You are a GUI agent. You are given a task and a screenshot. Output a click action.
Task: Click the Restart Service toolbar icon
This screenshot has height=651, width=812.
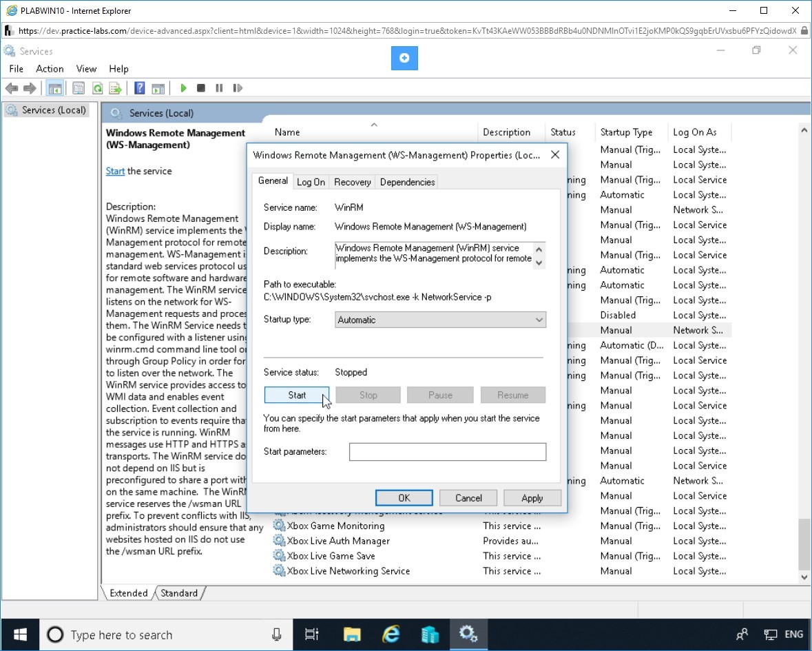click(238, 88)
